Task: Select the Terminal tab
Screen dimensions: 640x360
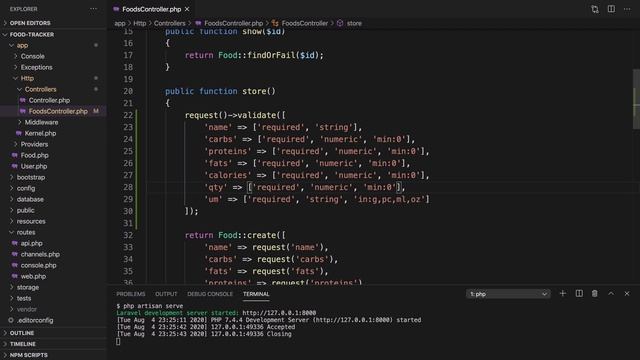Action: click(256, 294)
